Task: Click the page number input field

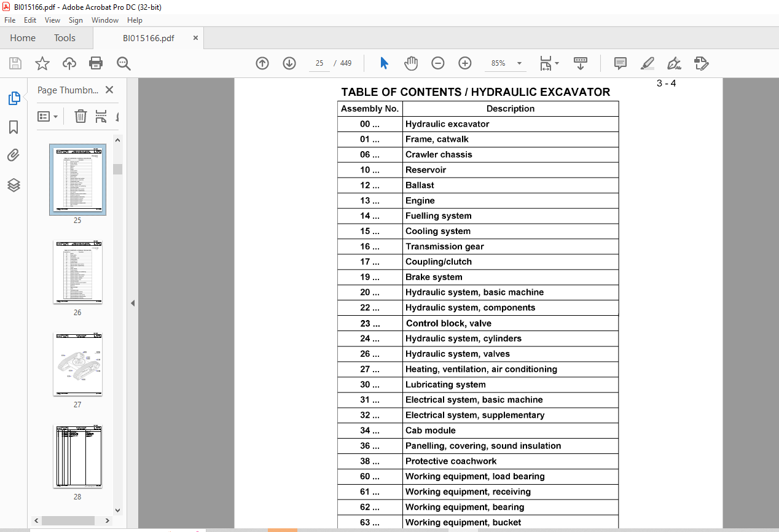Action: tap(319, 63)
